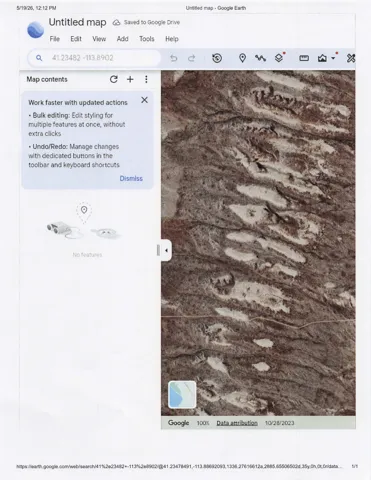Click Dismiss on the tip card
Viewport: 371px width, 480px height.
point(131,178)
